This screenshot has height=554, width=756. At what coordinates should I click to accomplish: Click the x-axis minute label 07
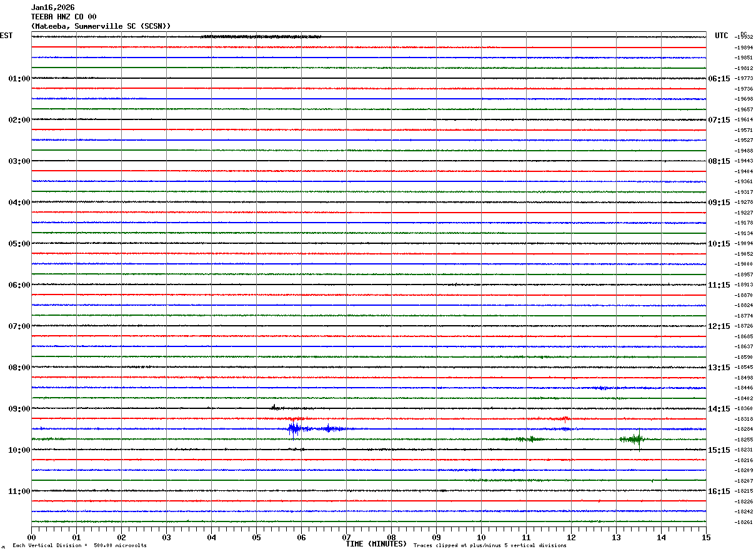point(346,537)
